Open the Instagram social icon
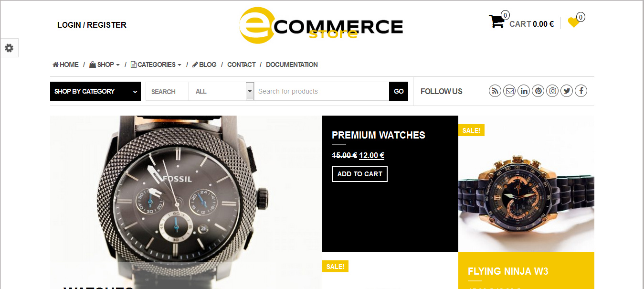Image resolution: width=644 pixels, height=289 pixels. coord(552,91)
